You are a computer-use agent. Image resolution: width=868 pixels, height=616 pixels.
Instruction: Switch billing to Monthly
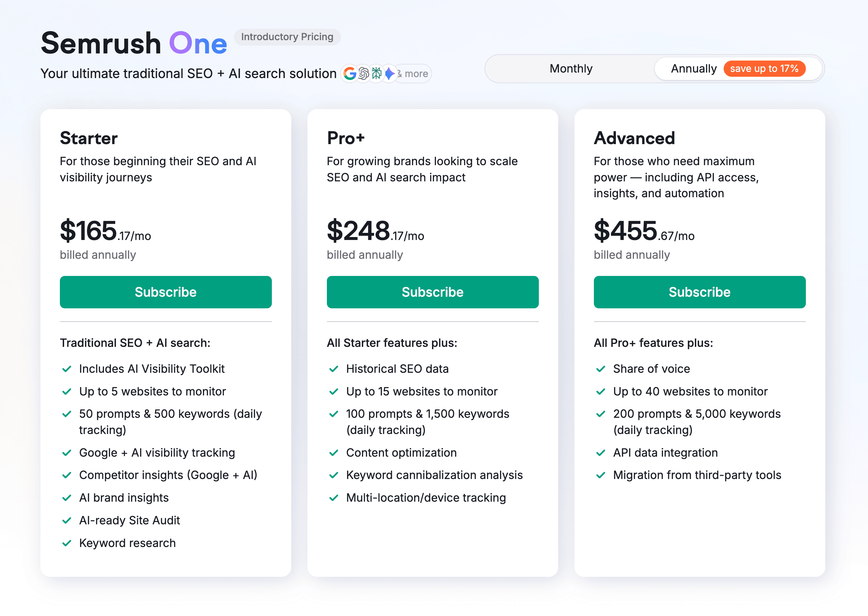[x=571, y=69]
